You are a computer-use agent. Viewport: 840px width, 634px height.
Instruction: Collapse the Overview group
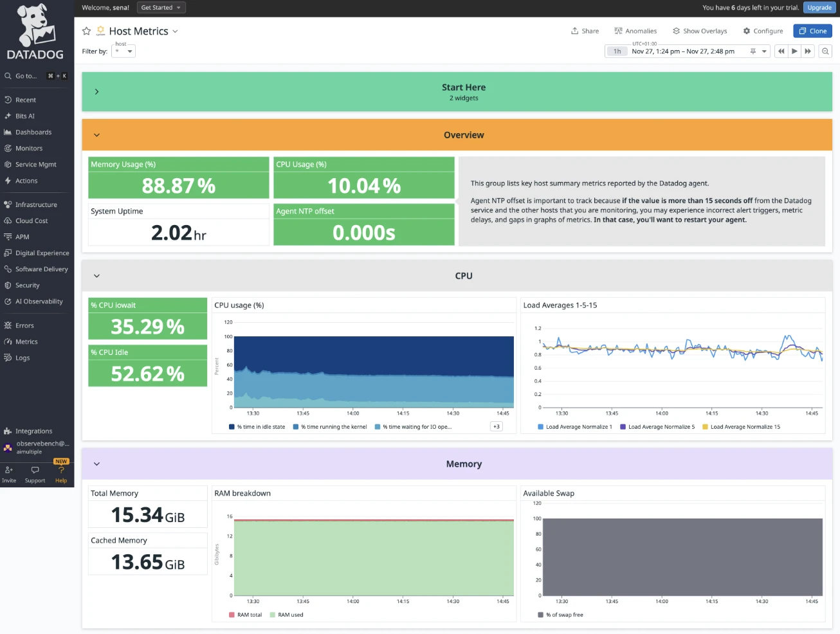click(96, 135)
